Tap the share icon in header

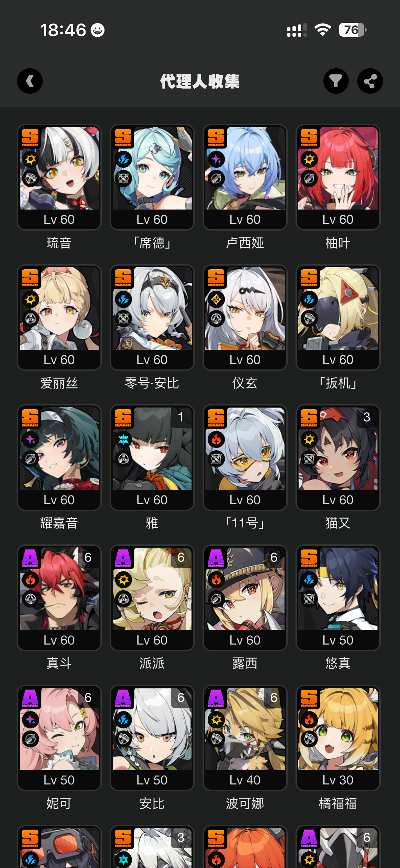pos(370,81)
